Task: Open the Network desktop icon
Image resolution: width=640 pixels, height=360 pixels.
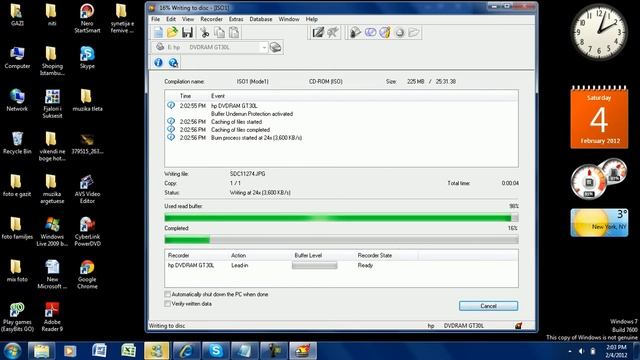Action: tap(17, 100)
